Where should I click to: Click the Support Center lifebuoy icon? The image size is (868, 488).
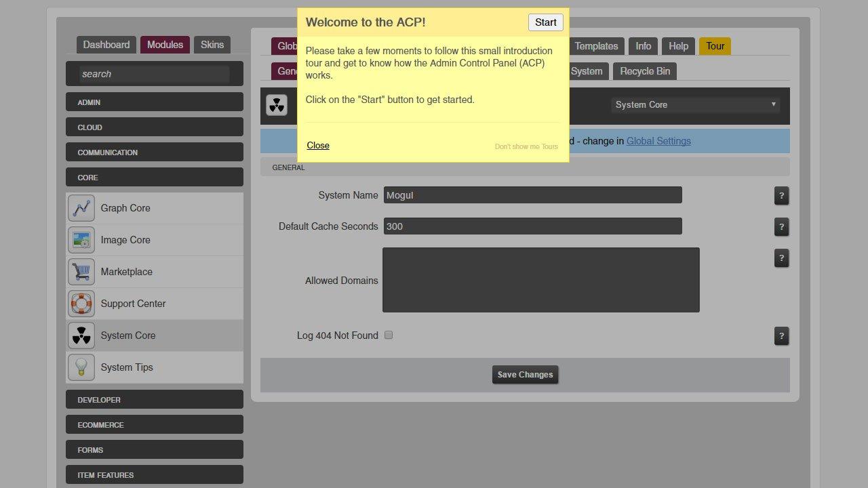(81, 304)
